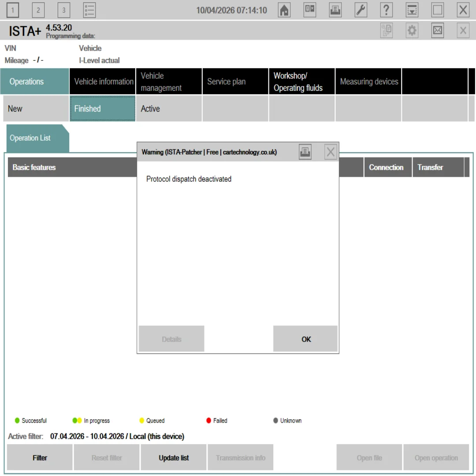The width and height of the screenshot is (476, 476).
Task: Click the date and time display
Action: point(231,10)
